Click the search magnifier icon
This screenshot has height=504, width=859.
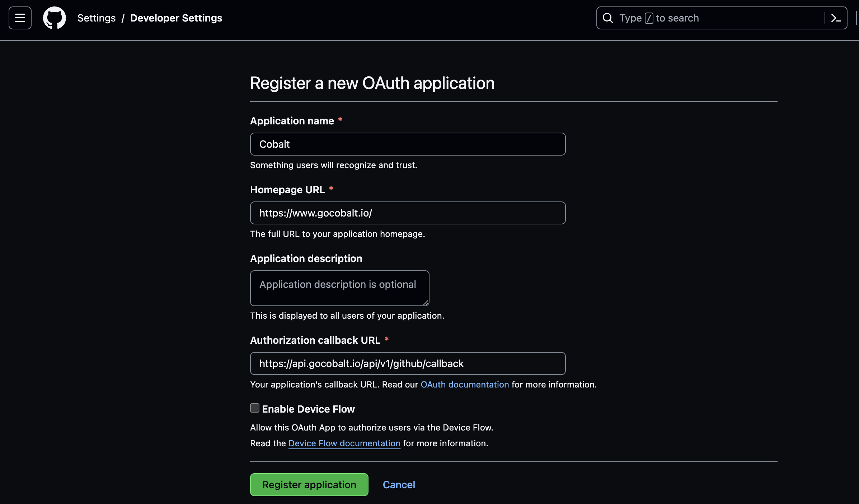[608, 18]
